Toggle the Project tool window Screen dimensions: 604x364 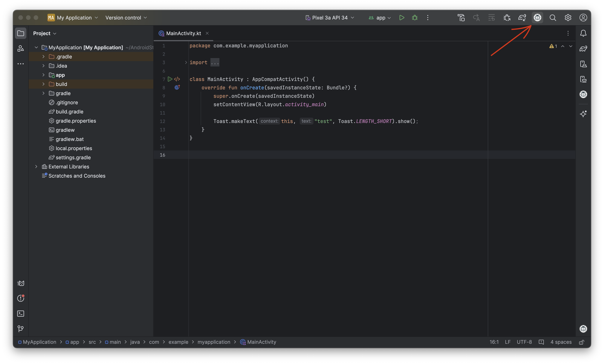point(21,33)
